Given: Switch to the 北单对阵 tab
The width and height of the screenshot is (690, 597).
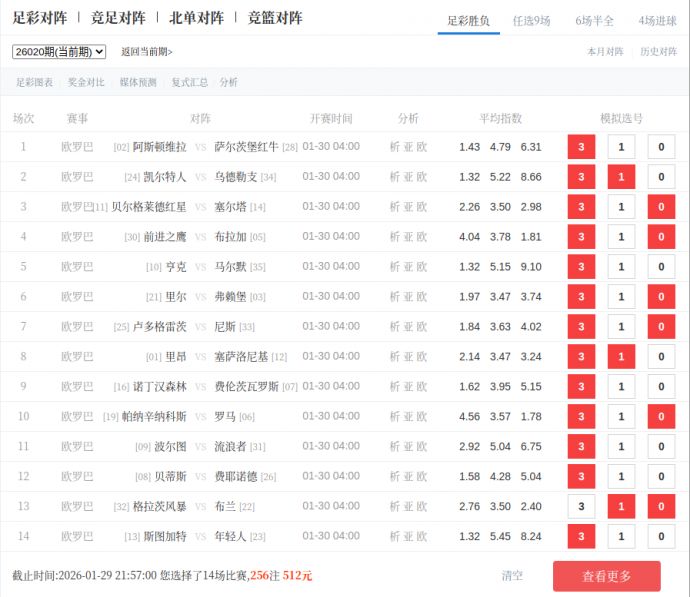Looking at the screenshot, I should pyautogui.click(x=197, y=18).
